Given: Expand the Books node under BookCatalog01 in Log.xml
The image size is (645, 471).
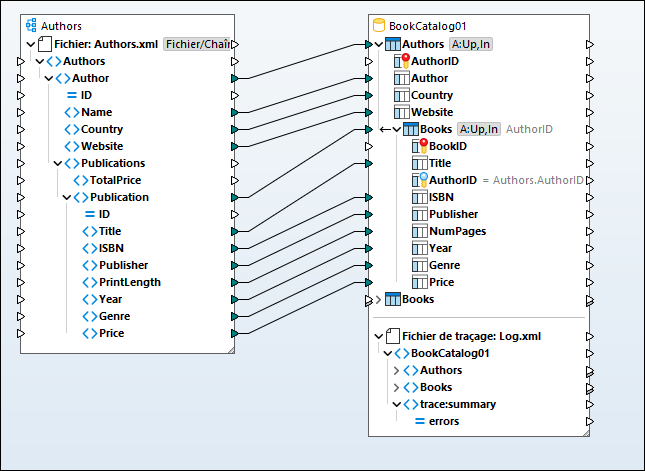Looking at the screenshot, I should (x=396, y=387).
